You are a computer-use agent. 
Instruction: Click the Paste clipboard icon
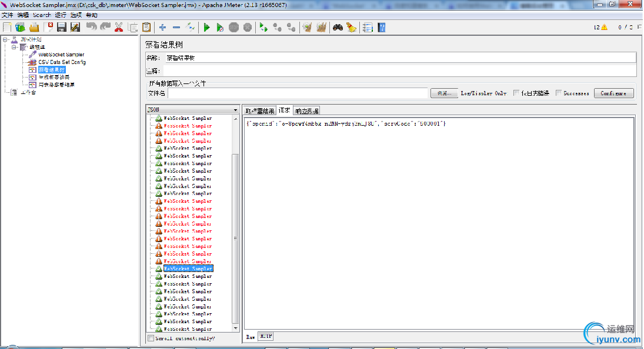pos(146,28)
